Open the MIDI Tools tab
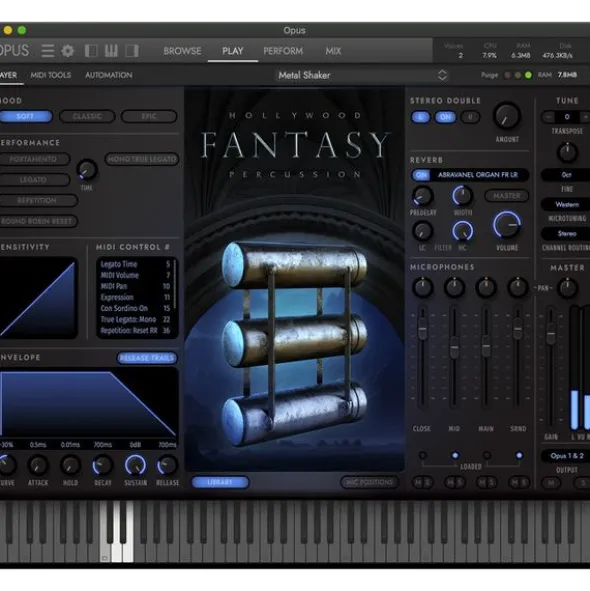This screenshot has height=591, width=590. [x=51, y=75]
